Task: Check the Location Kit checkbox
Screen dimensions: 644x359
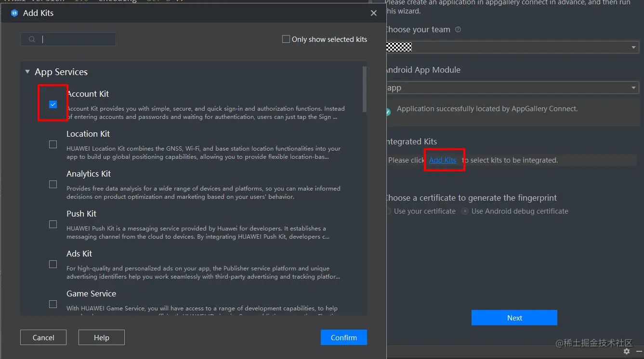Action: (x=53, y=144)
